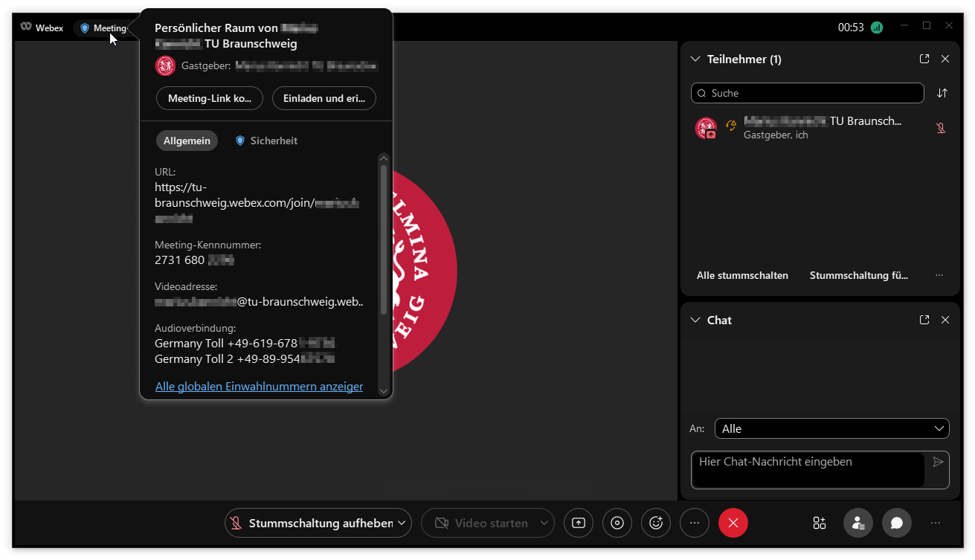
Task: Open the An: Alle recipient dropdown
Action: (832, 428)
